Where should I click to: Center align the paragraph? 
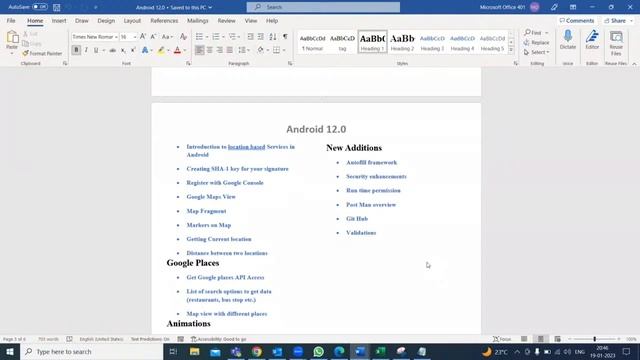click(x=209, y=50)
